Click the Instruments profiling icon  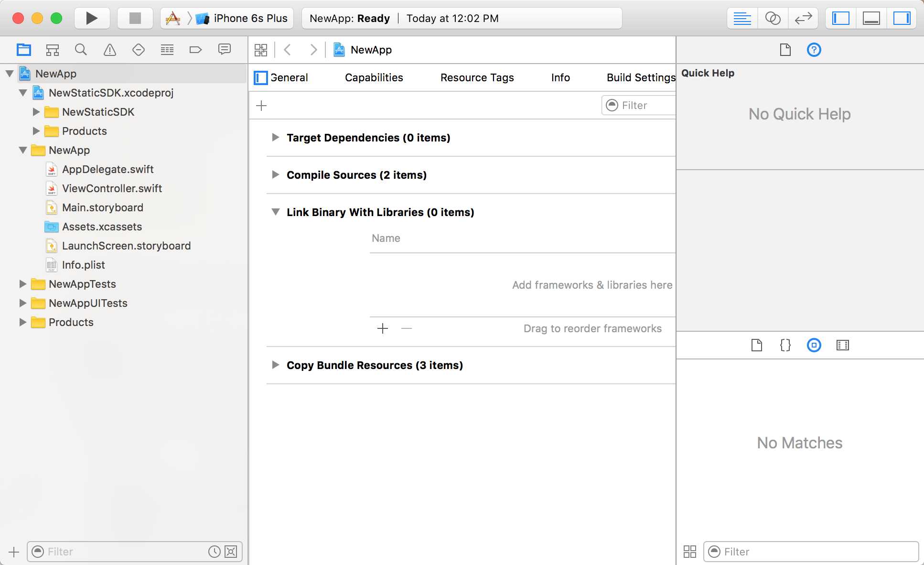(x=172, y=18)
